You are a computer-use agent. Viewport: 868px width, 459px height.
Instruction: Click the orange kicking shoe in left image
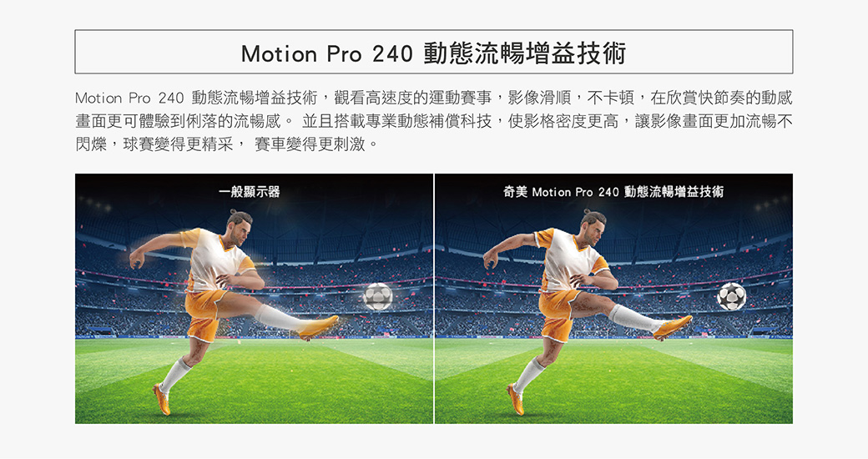(318, 326)
